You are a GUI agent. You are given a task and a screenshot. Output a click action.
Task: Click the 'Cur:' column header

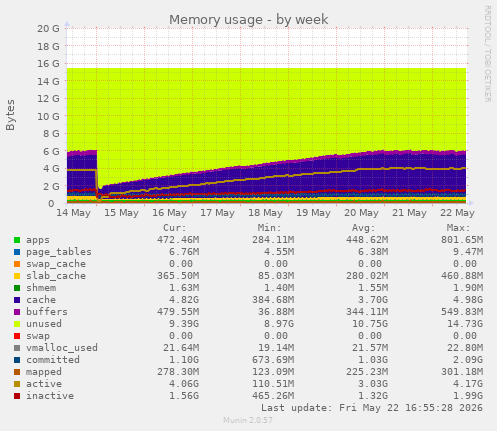pos(175,228)
